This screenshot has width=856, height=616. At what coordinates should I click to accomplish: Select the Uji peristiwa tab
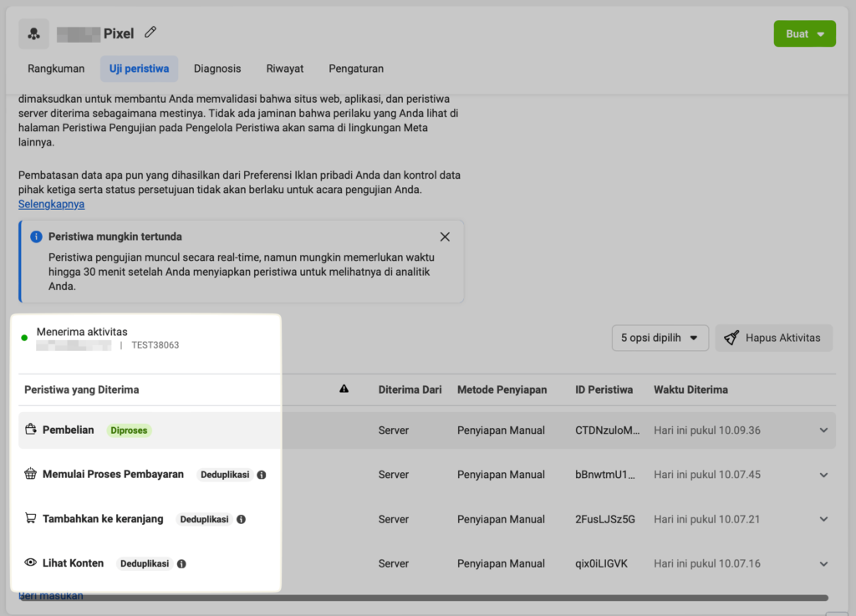coord(140,69)
